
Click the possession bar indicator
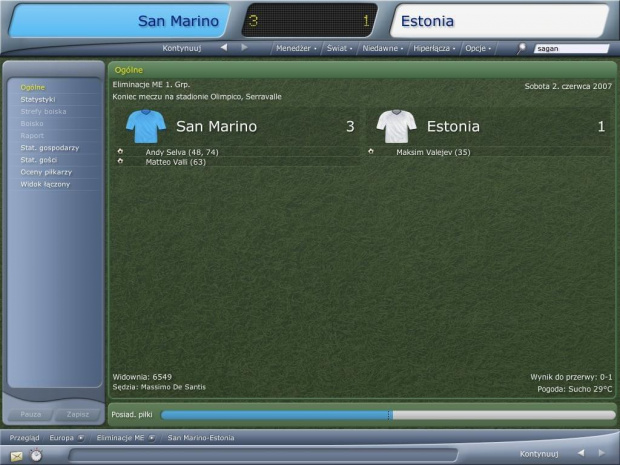(388, 415)
